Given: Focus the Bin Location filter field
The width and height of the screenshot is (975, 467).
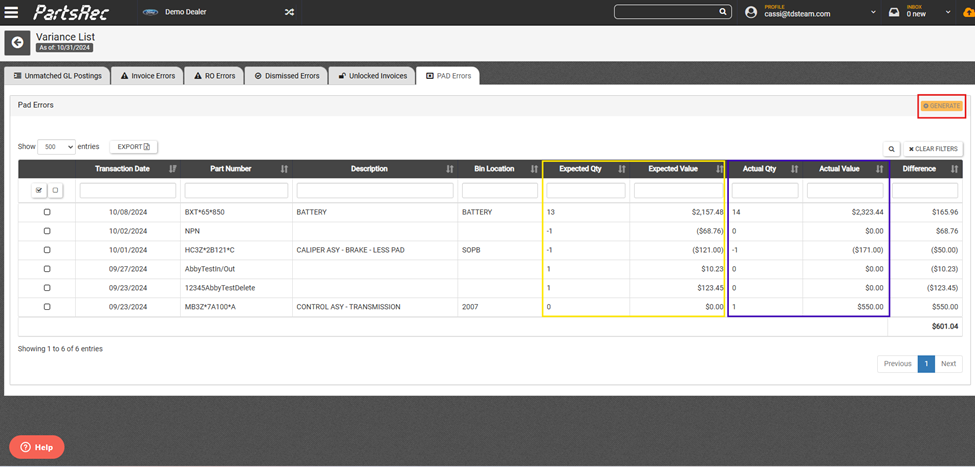Looking at the screenshot, I should click(x=499, y=190).
